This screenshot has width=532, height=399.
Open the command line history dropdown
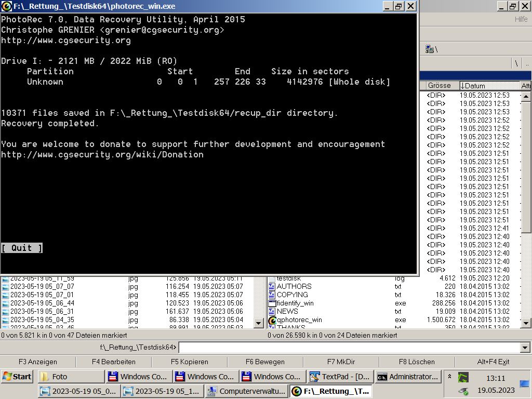[x=525, y=348]
